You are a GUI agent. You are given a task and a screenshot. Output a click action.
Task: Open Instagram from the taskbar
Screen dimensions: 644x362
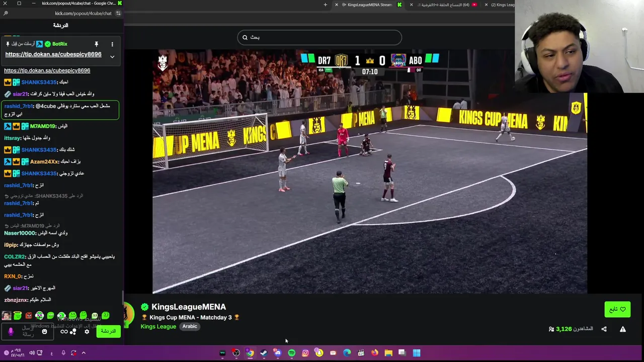tap(305, 353)
